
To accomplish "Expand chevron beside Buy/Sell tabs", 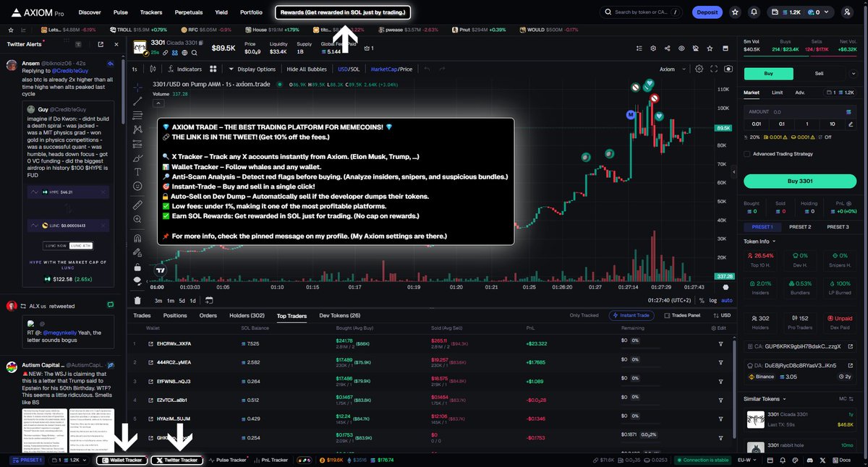I will pyautogui.click(x=855, y=73).
